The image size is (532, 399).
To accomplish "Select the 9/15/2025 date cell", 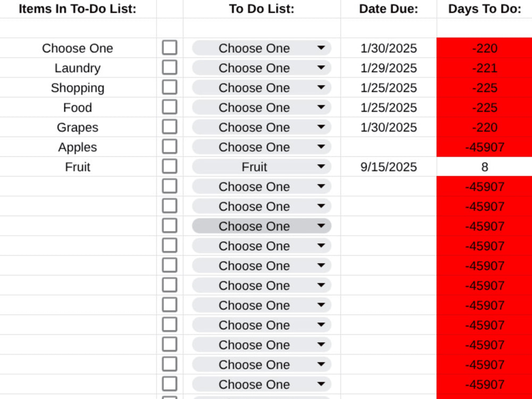I will (x=388, y=167).
